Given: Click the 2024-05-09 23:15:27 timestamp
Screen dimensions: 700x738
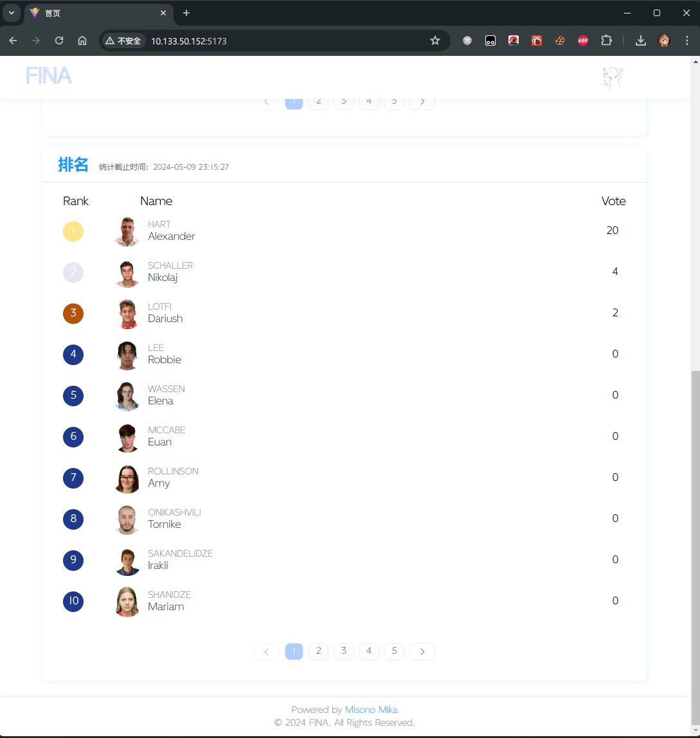Looking at the screenshot, I should pyautogui.click(x=191, y=167).
